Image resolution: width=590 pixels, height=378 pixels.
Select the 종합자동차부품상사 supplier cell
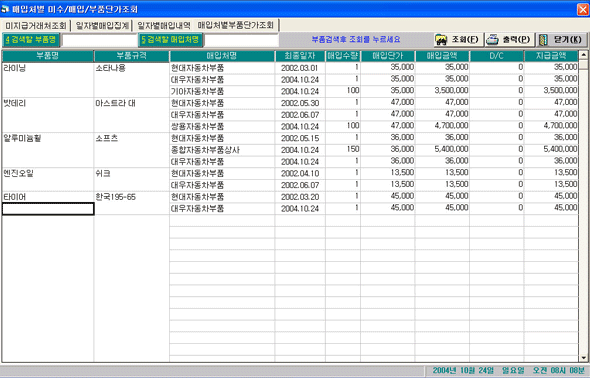coord(222,150)
